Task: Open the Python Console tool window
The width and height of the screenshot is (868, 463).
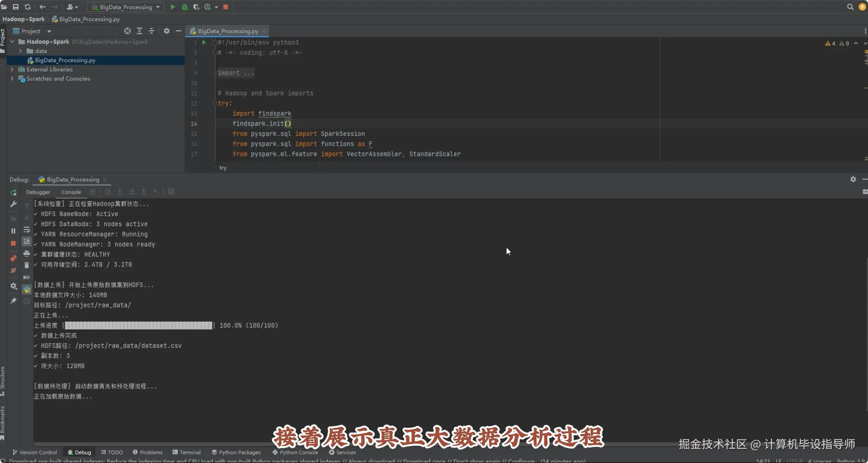Action: [295, 452]
